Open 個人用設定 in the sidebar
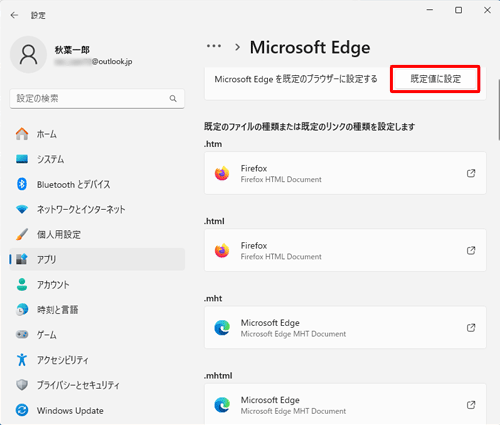The image size is (500, 425). pyautogui.click(x=97, y=234)
